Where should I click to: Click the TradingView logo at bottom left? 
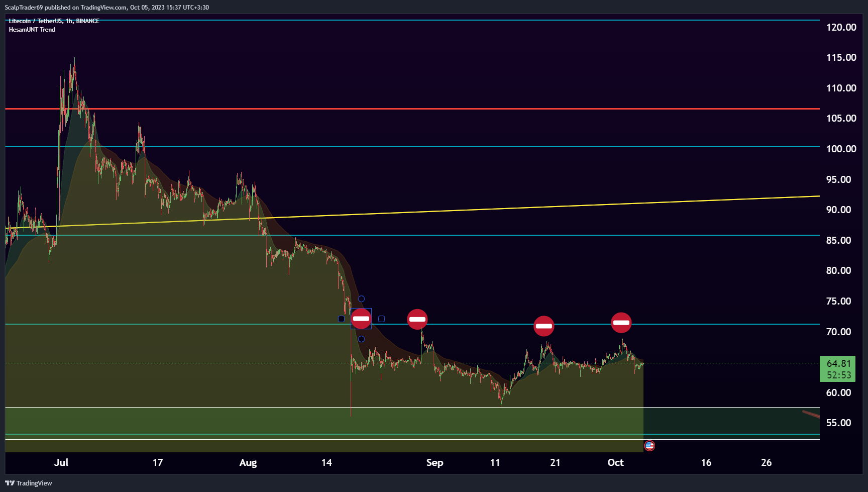[29, 483]
